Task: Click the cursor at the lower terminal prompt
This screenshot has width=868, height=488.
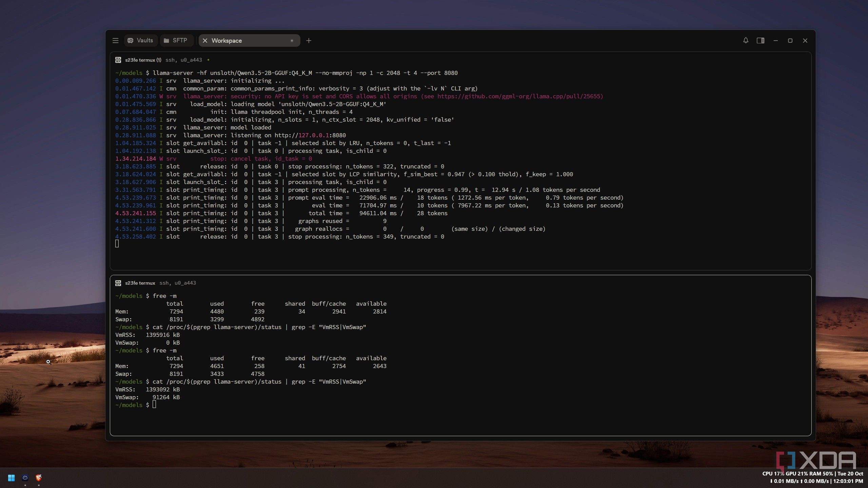Action: click(154, 405)
